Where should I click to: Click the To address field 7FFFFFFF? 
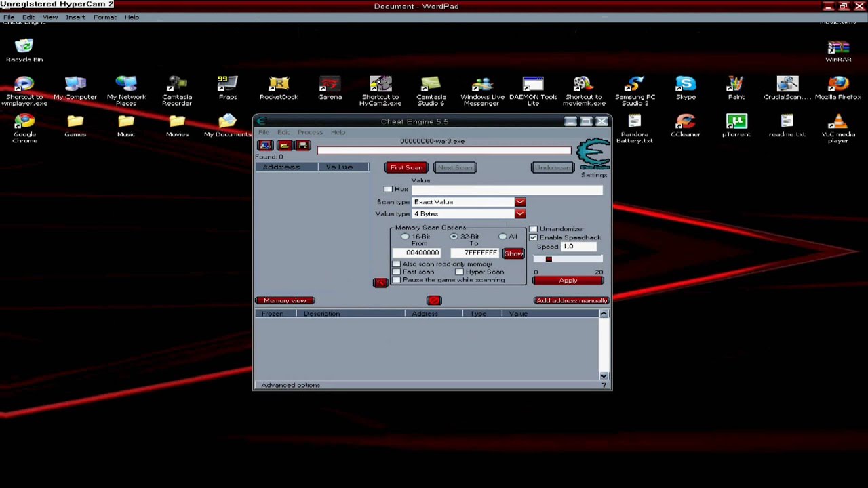[475, 253]
